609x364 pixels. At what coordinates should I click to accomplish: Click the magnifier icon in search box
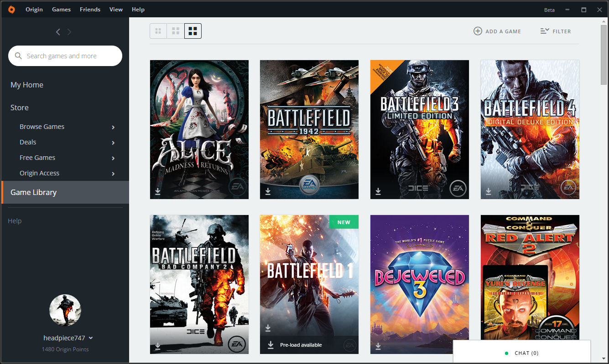point(19,56)
